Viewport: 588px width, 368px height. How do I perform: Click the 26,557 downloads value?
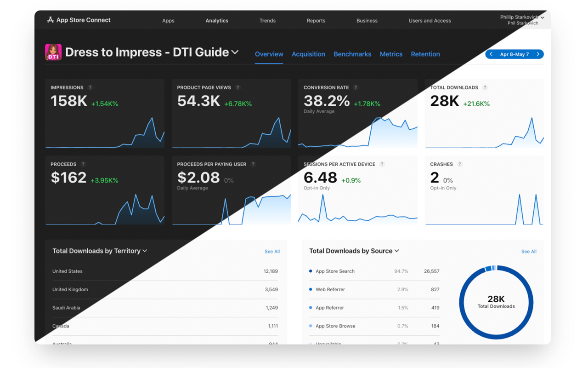(x=431, y=271)
